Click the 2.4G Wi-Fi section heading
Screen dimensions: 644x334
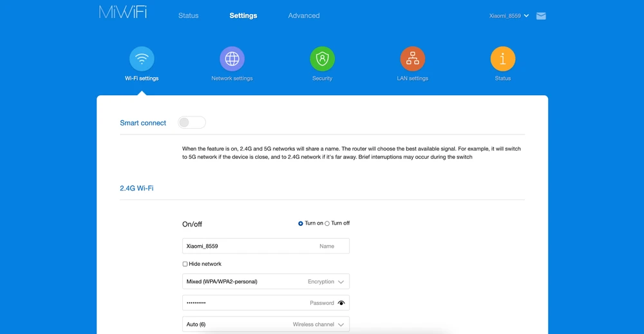137,189
